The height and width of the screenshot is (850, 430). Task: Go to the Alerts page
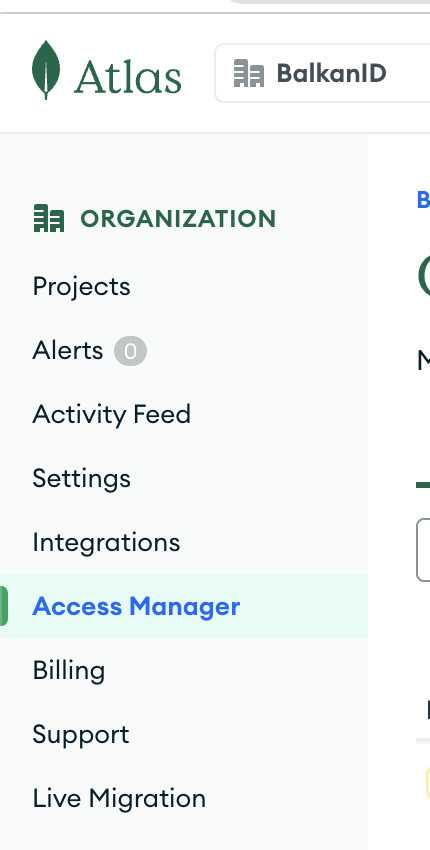[x=68, y=351]
